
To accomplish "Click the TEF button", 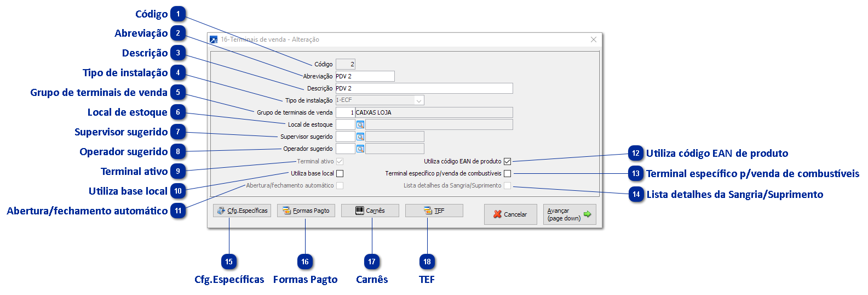I will click(x=434, y=211).
